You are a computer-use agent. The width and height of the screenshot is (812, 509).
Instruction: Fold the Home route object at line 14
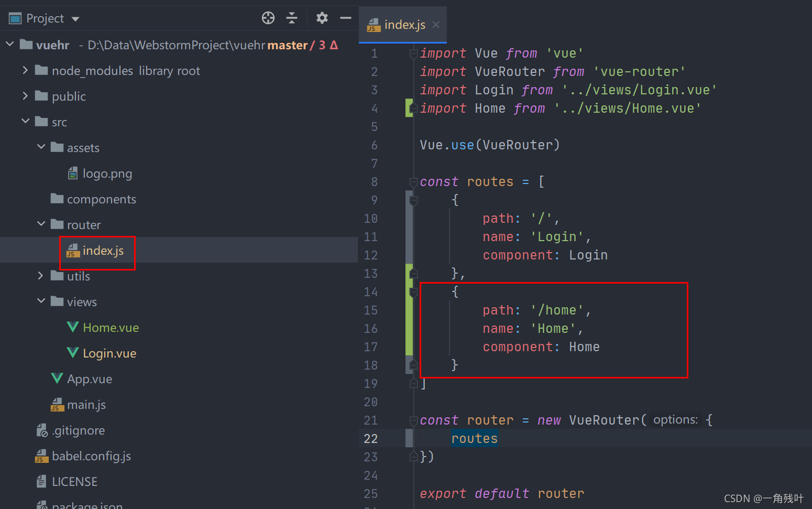pos(413,292)
